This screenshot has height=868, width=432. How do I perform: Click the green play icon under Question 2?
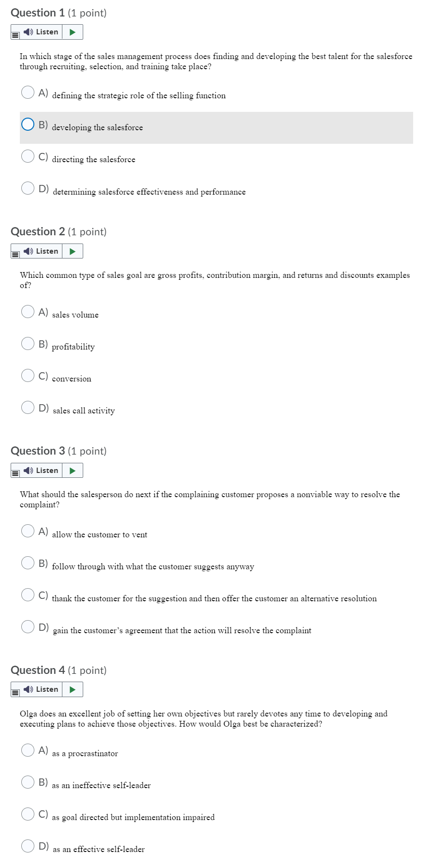pyautogui.click(x=72, y=251)
